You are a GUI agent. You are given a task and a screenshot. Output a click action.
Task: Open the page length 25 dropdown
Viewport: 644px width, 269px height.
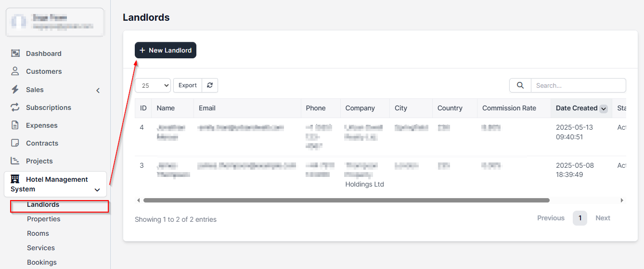(x=153, y=85)
